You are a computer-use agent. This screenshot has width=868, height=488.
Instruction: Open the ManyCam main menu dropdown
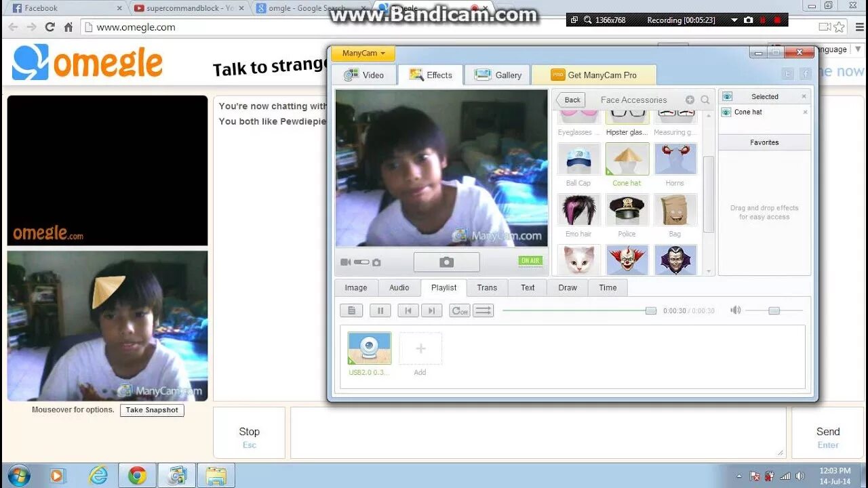tap(363, 54)
